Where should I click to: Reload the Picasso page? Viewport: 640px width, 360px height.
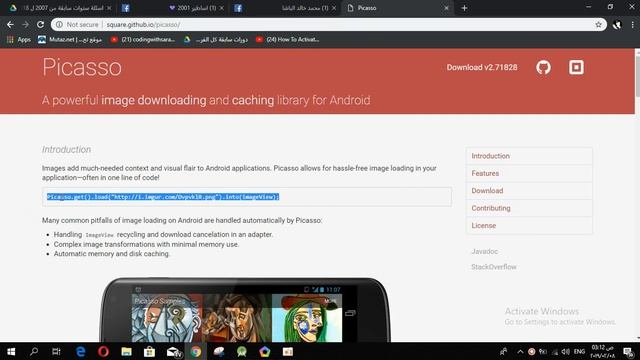click(40, 24)
